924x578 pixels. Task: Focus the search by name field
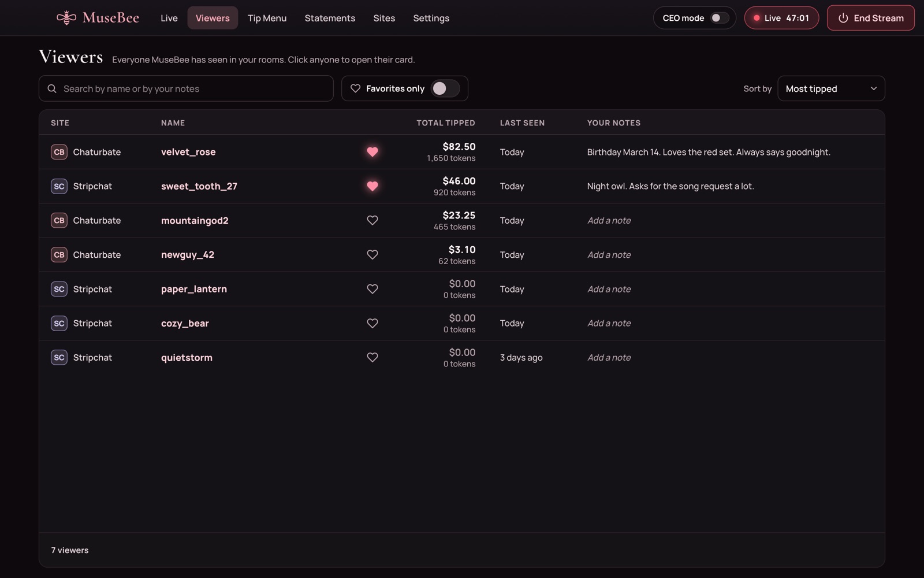point(186,88)
